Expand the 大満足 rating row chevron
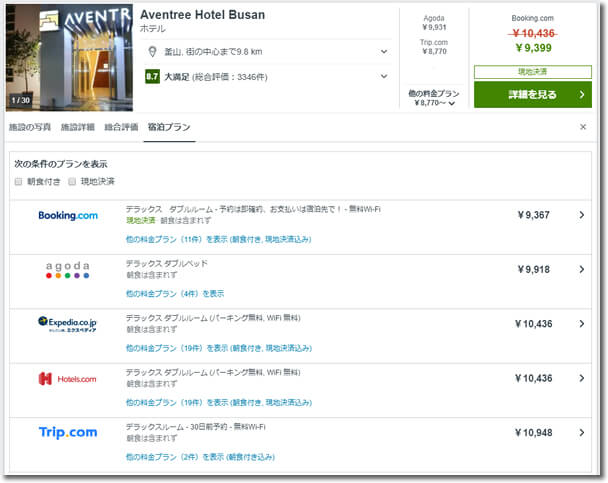The height and width of the screenshot is (483, 608). (384, 76)
